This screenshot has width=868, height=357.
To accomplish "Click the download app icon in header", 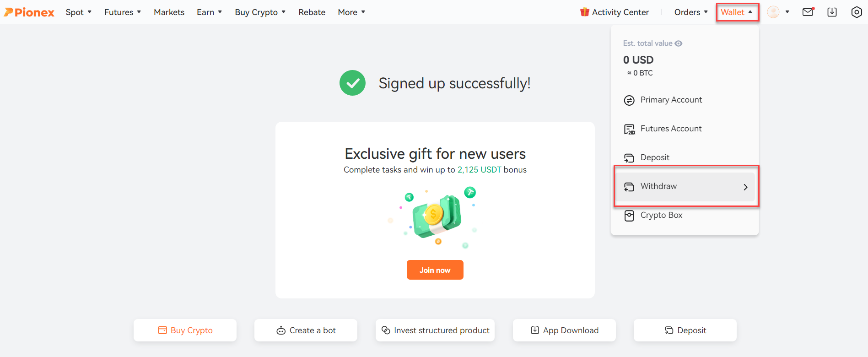I will coord(832,12).
